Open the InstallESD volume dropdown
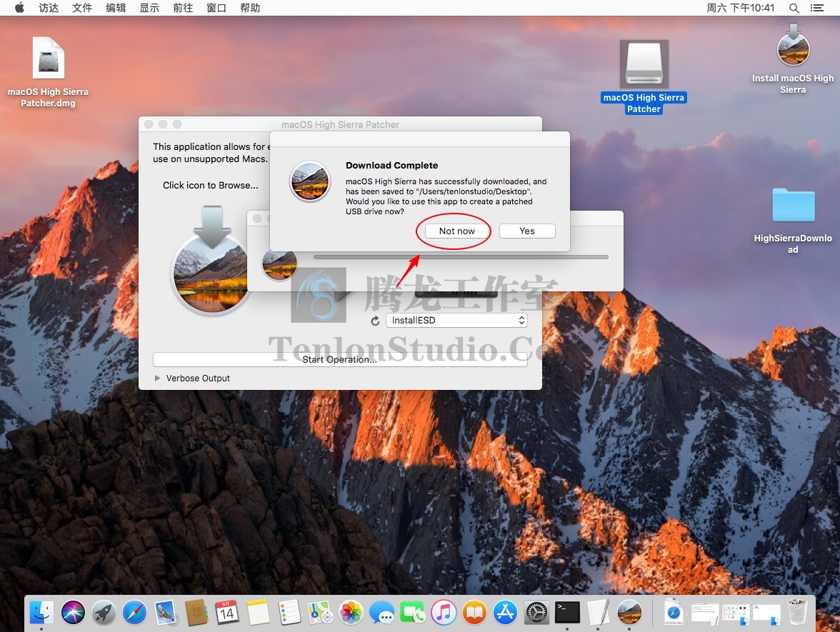This screenshot has width=840, height=632. point(456,320)
